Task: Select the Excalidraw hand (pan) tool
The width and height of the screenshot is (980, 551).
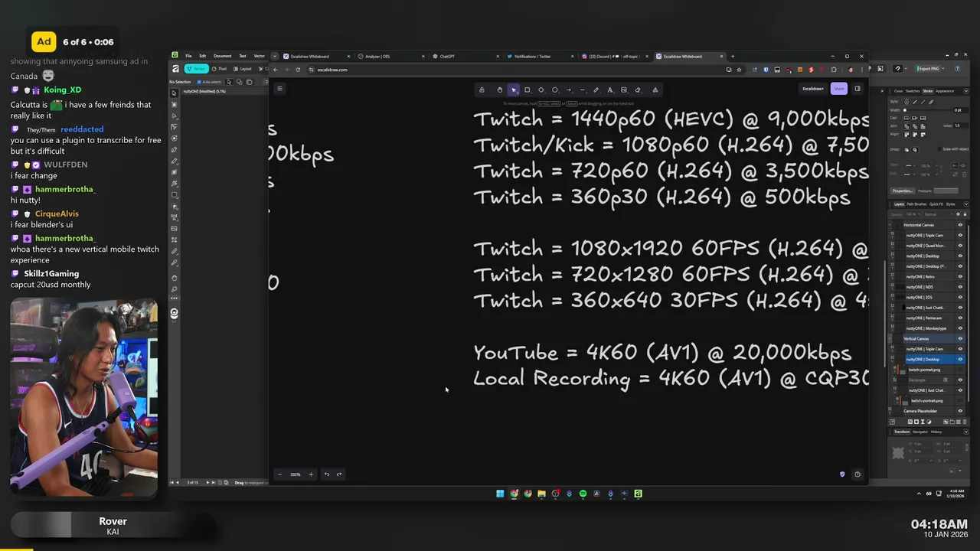Action: tap(499, 90)
